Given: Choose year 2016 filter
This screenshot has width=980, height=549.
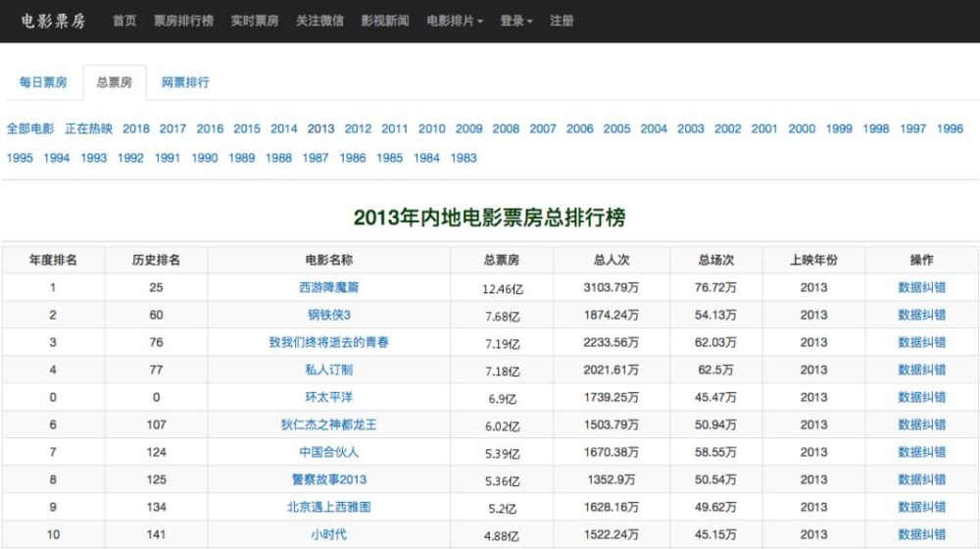Looking at the screenshot, I should pyautogui.click(x=210, y=128).
